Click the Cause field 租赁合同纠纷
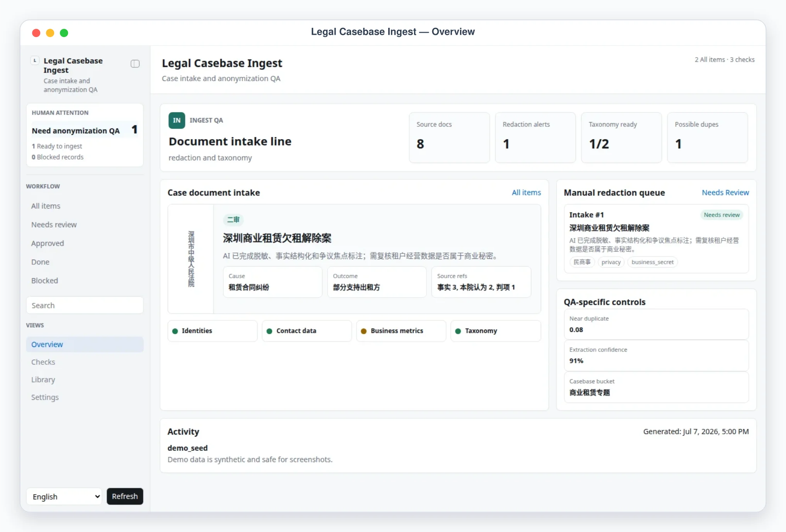Viewport: 786px width, 532px height. click(x=272, y=282)
